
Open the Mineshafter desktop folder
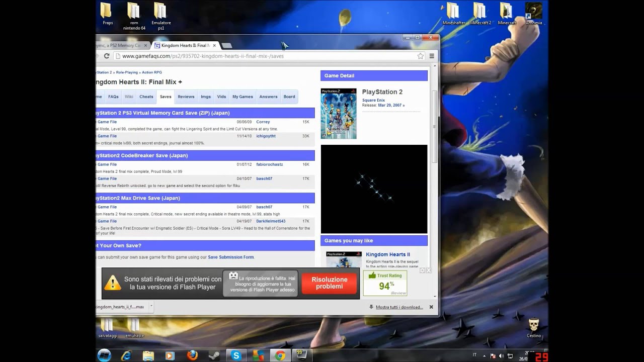pos(455,14)
